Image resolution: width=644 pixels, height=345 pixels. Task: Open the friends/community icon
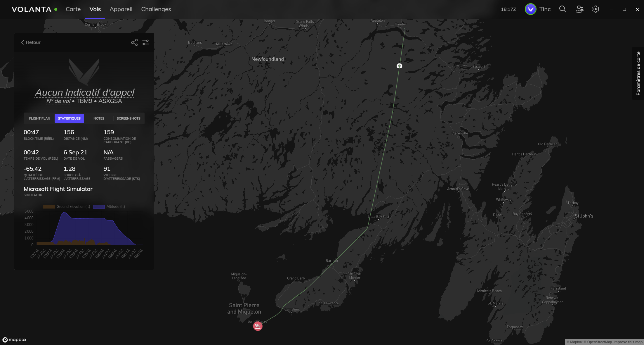(x=579, y=9)
